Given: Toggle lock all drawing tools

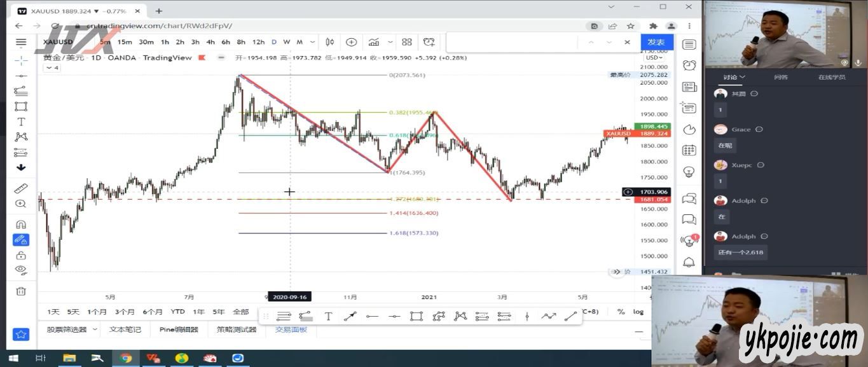Looking at the screenshot, I should [21, 255].
